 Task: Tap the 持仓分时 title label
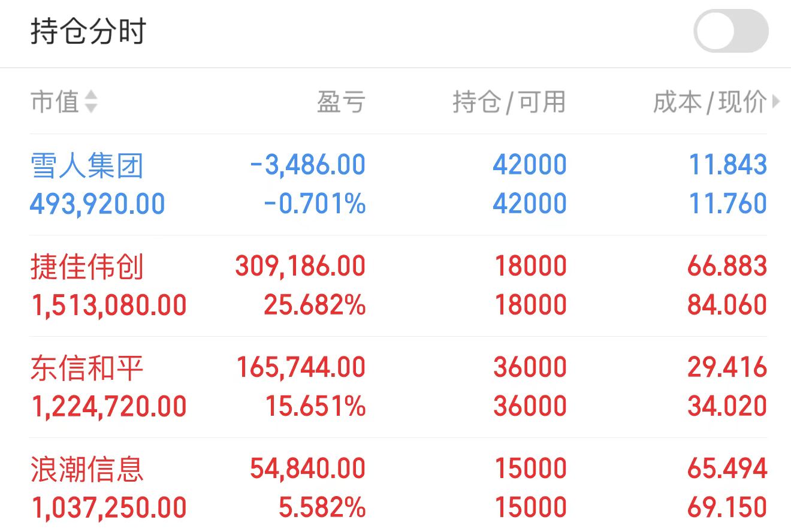[x=88, y=31]
